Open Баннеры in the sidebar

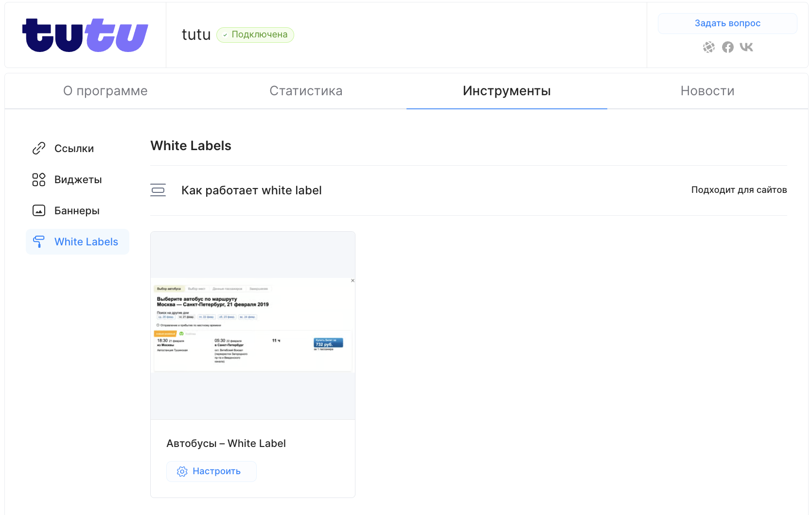coord(78,210)
